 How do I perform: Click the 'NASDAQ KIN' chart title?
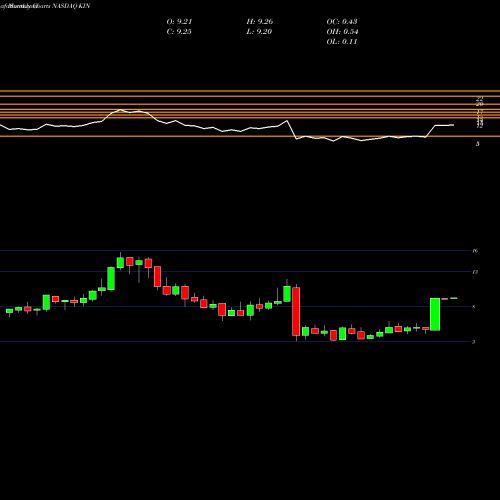[71, 6]
